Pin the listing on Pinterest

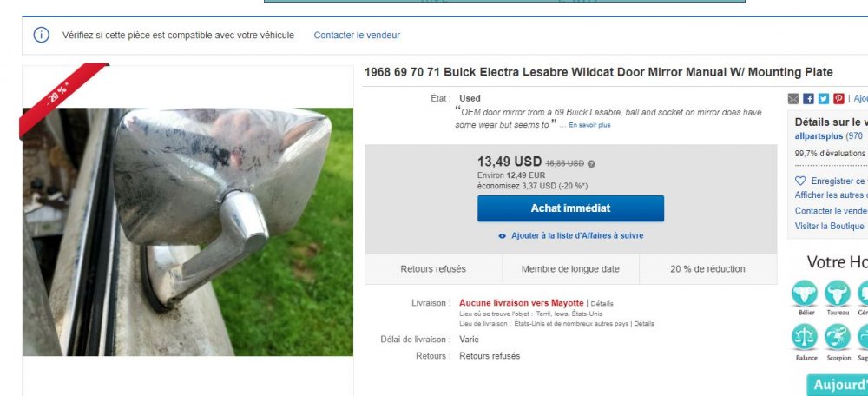click(x=838, y=99)
